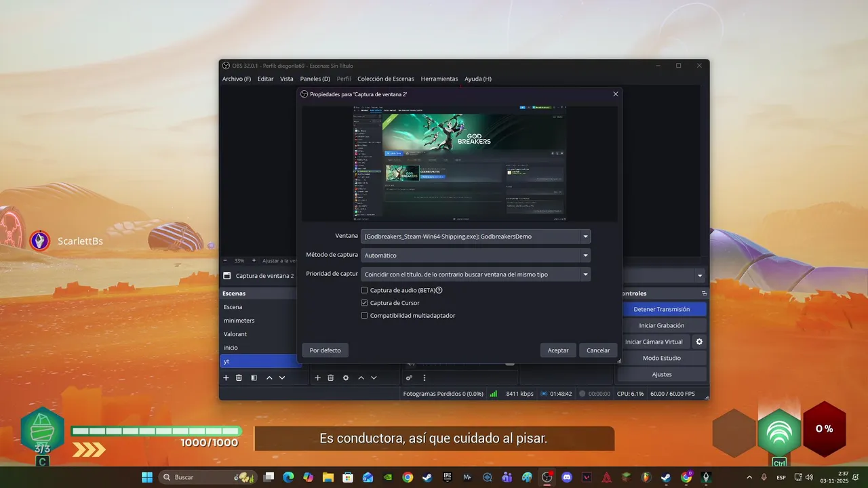Open Discord from the taskbar

click(x=567, y=477)
